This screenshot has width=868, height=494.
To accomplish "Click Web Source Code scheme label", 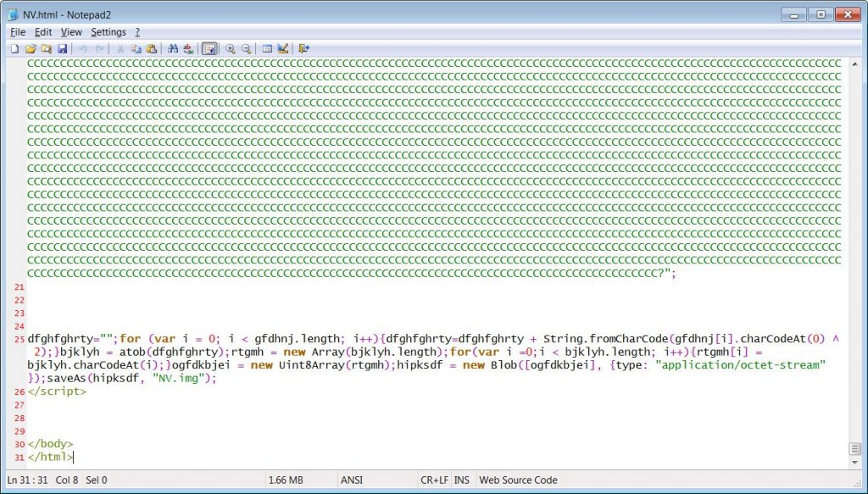I will (x=518, y=480).
